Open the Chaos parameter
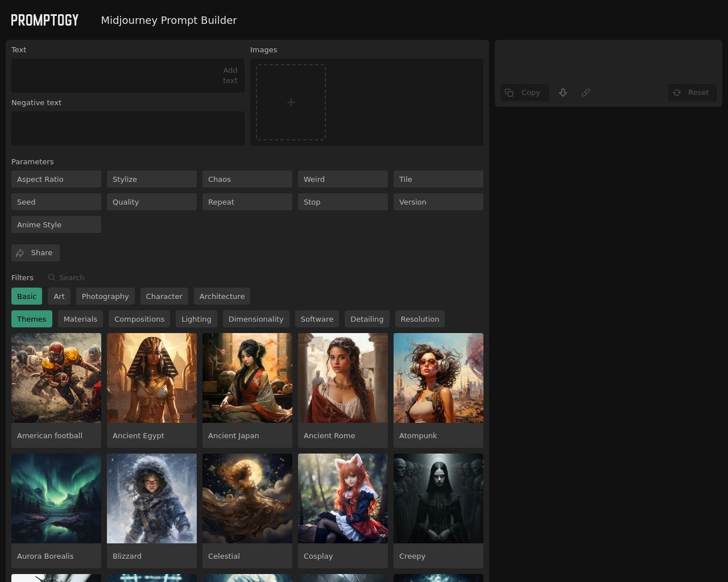Screen dimensions: 728x582 click(x=247, y=179)
